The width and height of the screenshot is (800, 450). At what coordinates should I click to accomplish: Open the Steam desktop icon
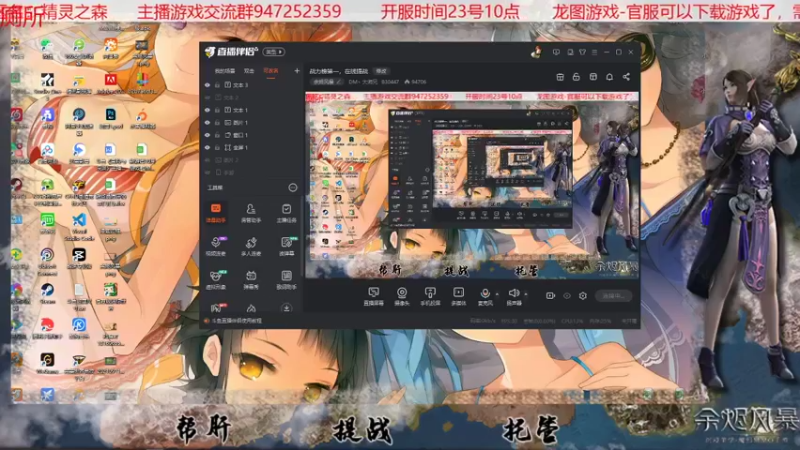tap(47, 292)
